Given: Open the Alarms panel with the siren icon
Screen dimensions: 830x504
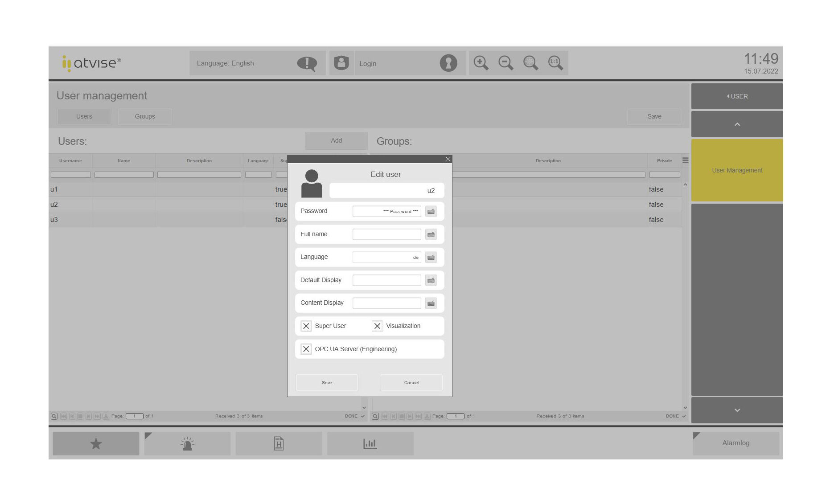Looking at the screenshot, I should [x=187, y=443].
